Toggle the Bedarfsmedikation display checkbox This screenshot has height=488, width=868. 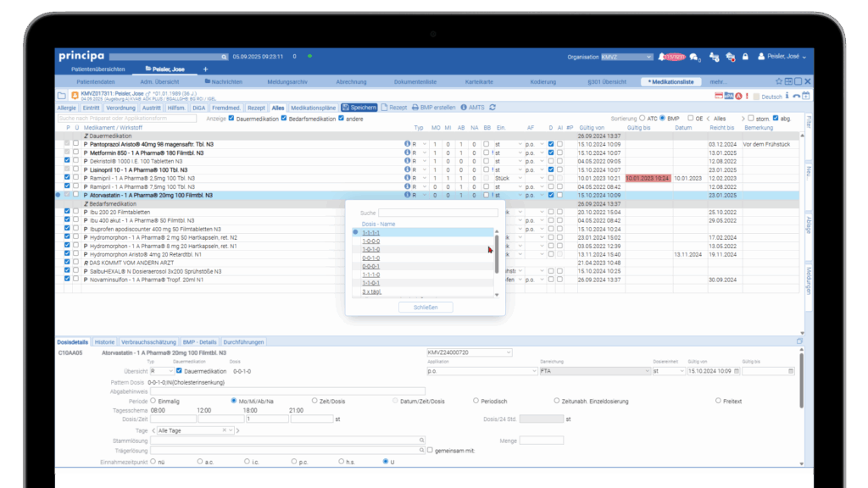pos(284,119)
